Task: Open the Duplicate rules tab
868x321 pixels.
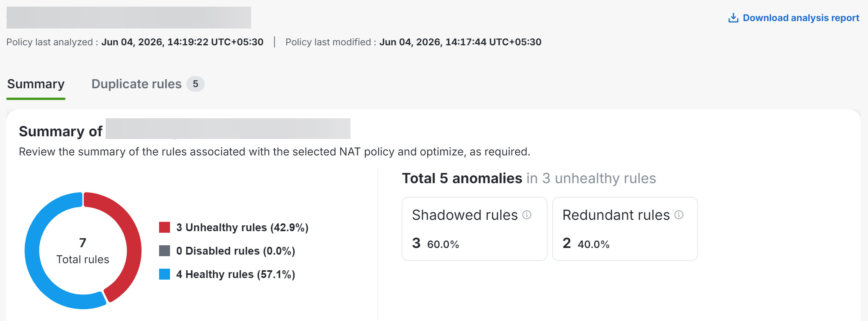Action: pyautogui.click(x=136, y=84)
